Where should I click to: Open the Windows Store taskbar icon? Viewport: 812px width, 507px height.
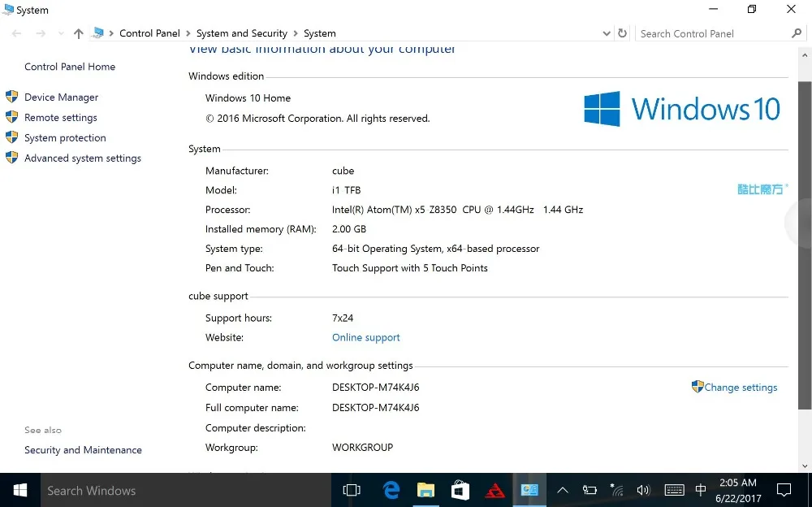point(460,490)
